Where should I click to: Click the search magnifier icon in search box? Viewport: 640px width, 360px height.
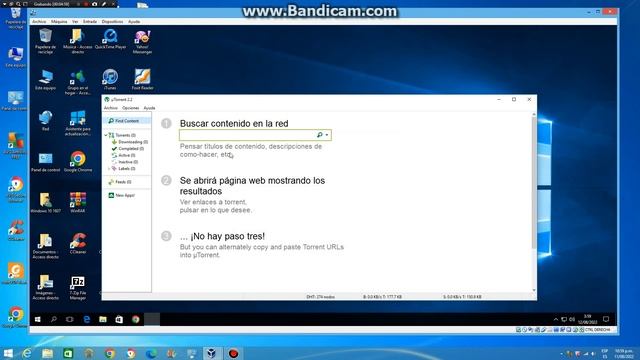(320, 135)
